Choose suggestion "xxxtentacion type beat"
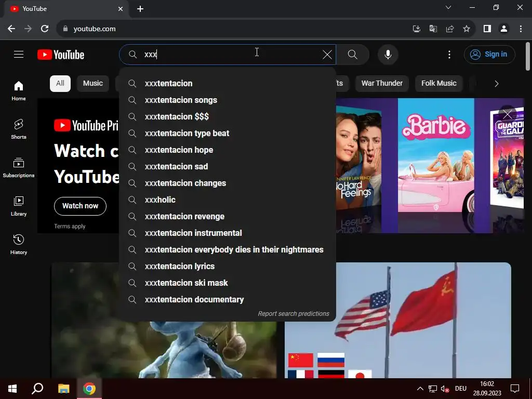The image size is (532, 399). point(228,134)
